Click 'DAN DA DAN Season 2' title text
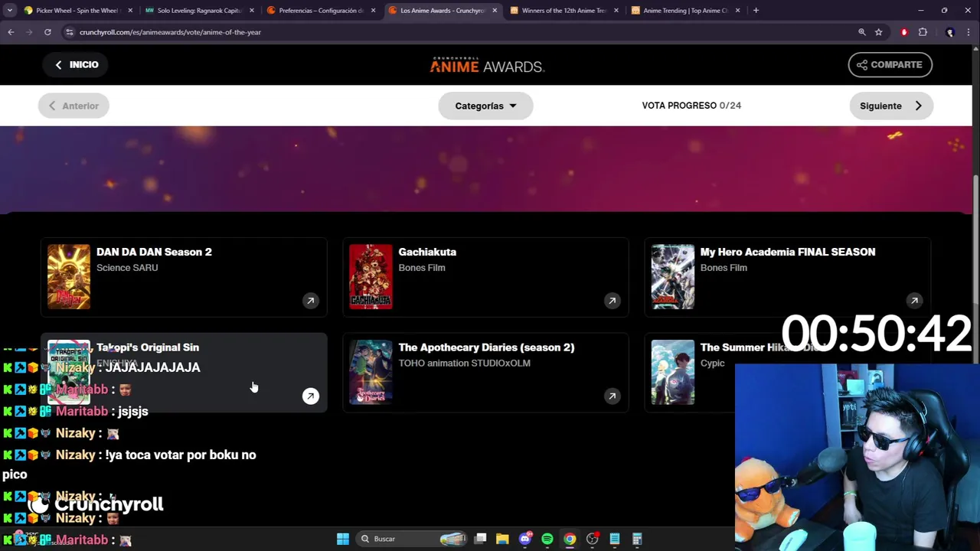 click(x=154, y=252)
